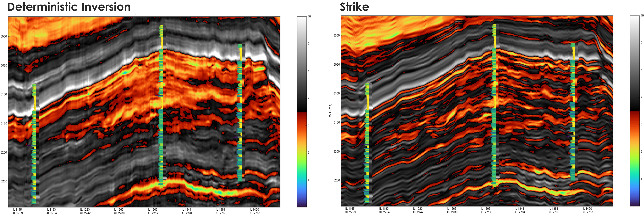
Task: Click the 3000 tick in Deterministic Inversion plot
Action: click(x=4, y=37)
